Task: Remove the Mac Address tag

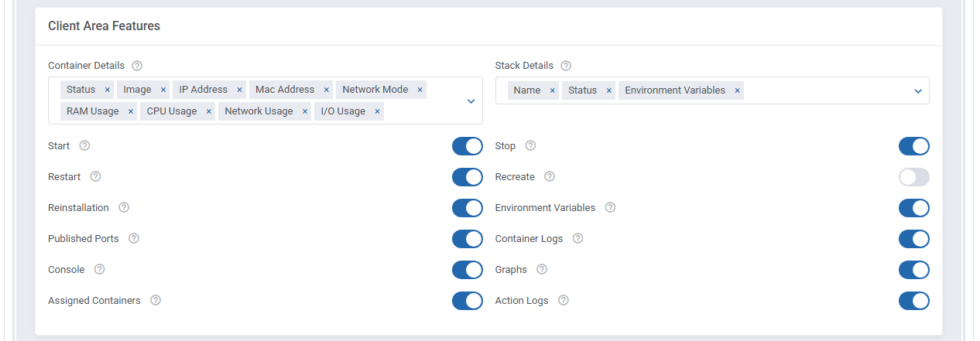Action: (326, 90)
